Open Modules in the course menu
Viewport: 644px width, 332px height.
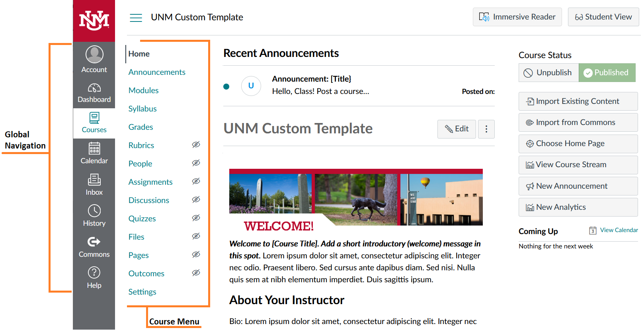(x=143, y=90)
